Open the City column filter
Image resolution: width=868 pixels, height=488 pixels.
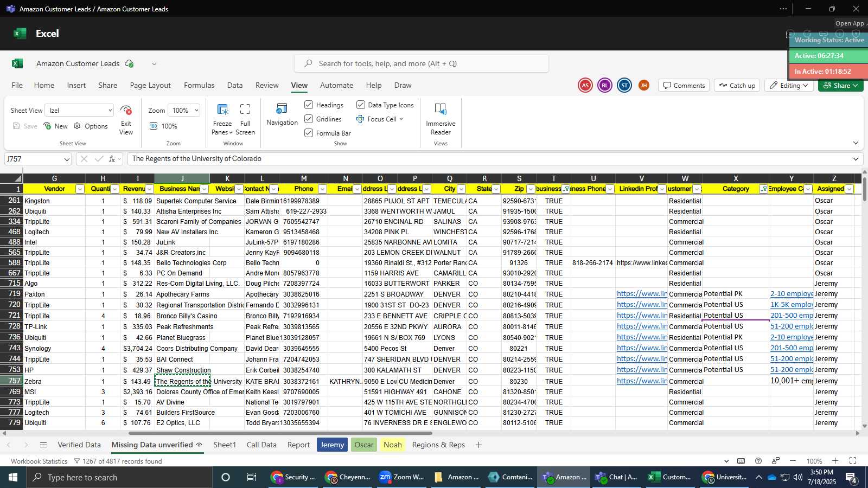(x=461, y=189)
